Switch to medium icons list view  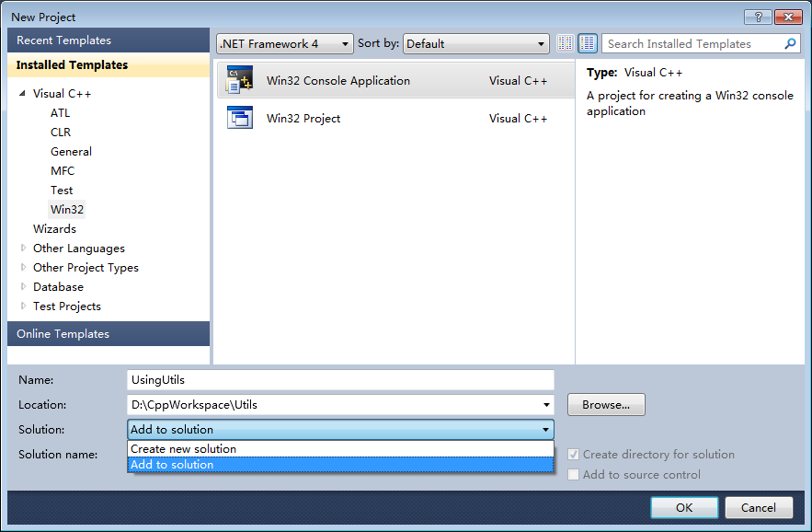click(588, 43)
